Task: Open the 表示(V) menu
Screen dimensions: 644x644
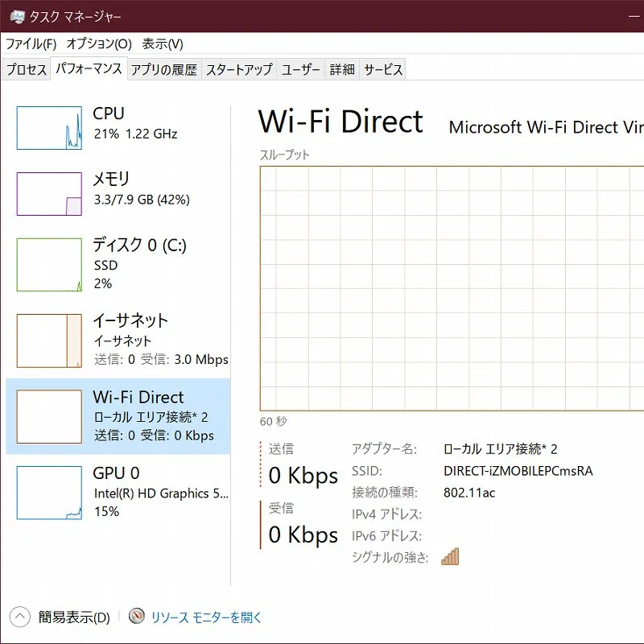Action: click(163, 43)
